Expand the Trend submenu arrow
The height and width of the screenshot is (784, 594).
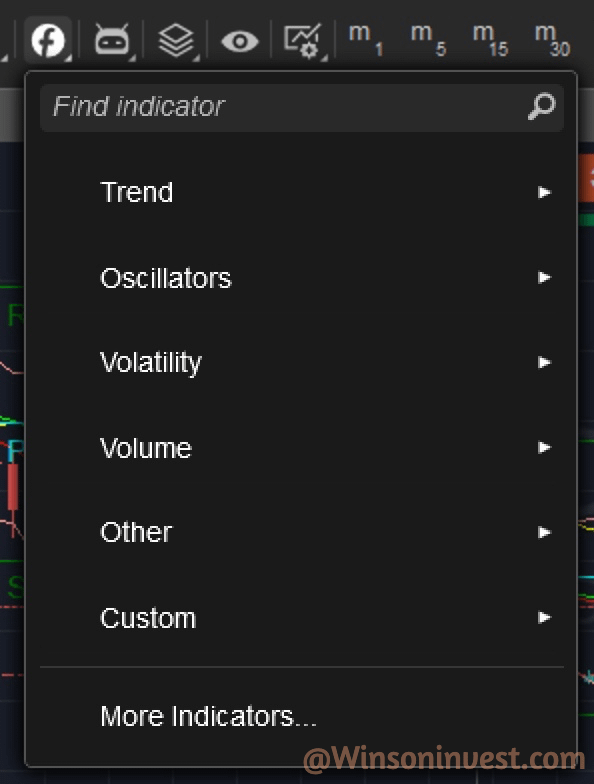544,192
